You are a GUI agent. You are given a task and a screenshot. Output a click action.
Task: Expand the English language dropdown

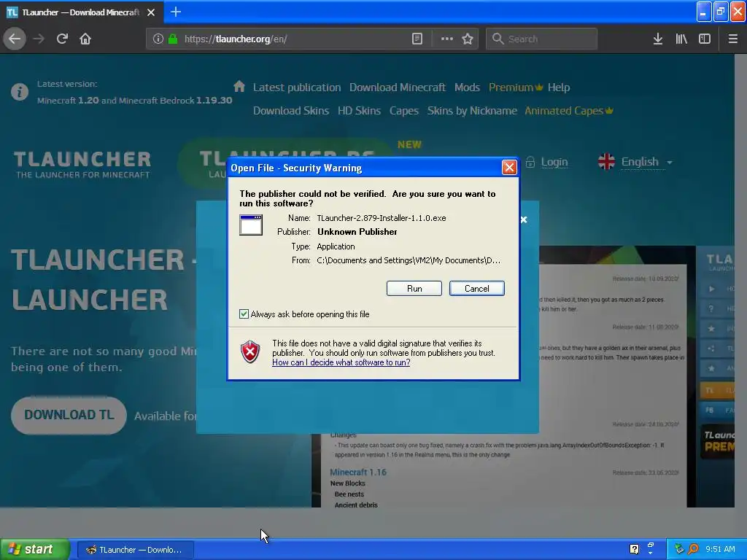[646, 162]
